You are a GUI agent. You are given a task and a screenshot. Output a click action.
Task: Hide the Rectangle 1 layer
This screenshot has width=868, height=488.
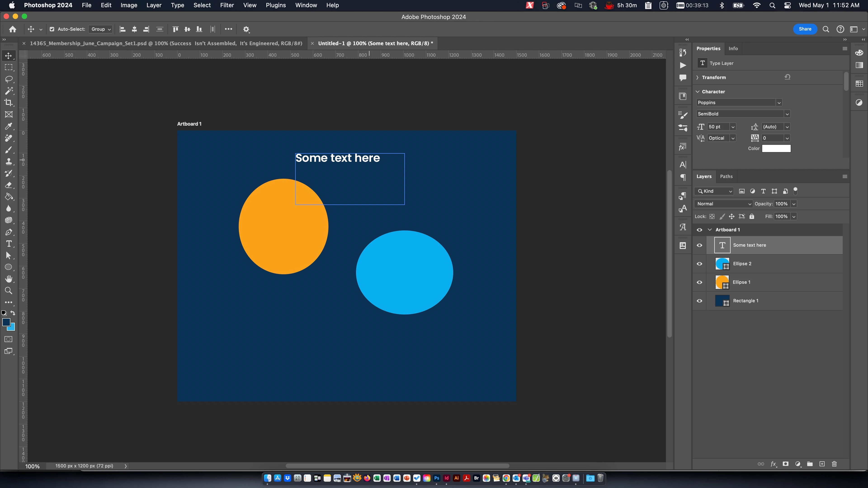click(x=700, y=301)
